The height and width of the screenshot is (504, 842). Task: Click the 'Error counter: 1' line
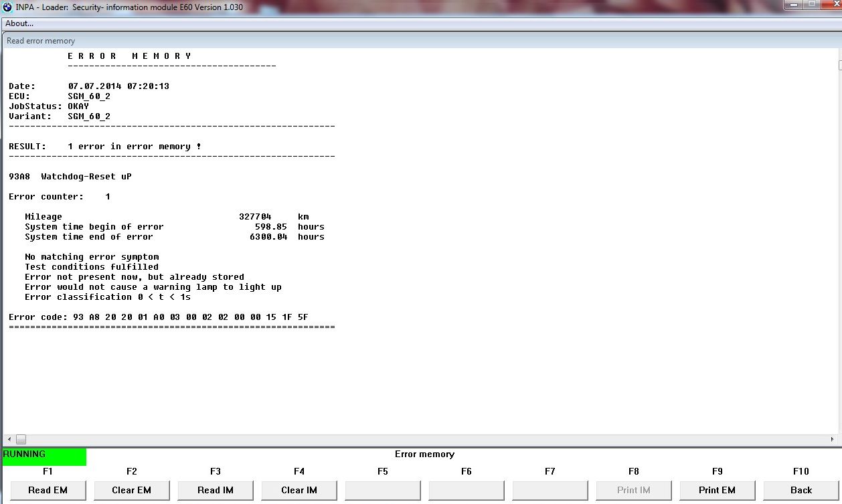click(60, 197)
